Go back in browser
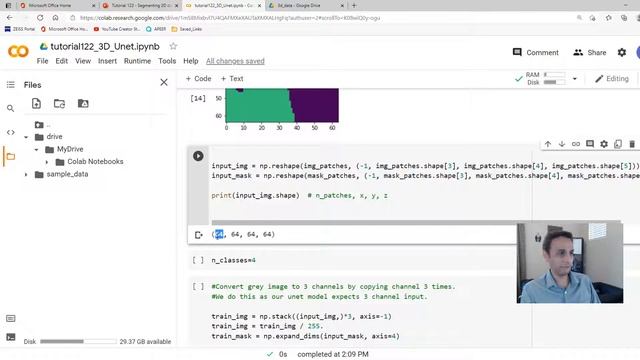Screen dimensions: 640x360 (x=10, y=18)
